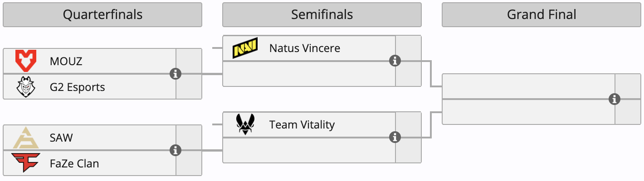The width and height of the screenshot is (644, 181).
Task: Open the Team Vitality team link
Action: tap(302, 124)
